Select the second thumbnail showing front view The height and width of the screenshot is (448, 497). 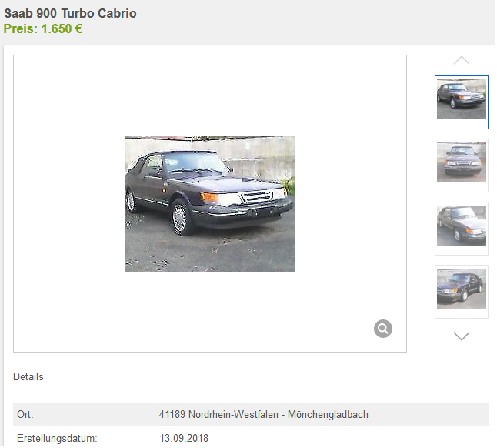point(461,165)
